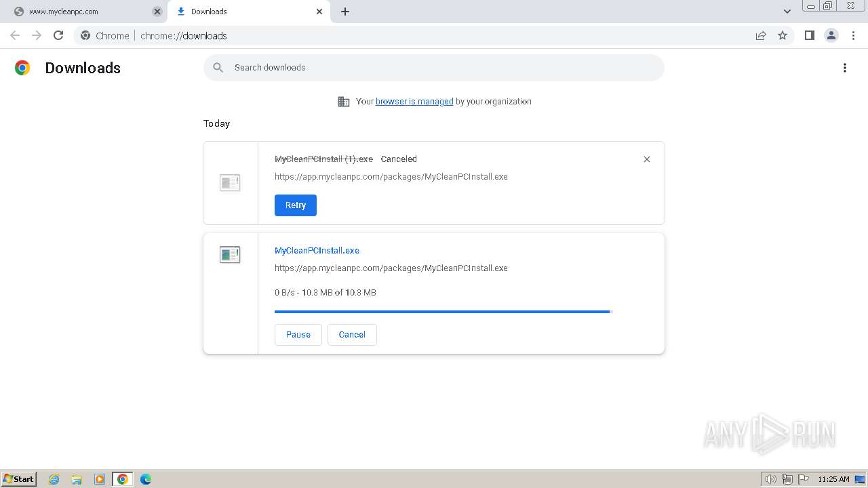Click the search magnifier icon in downloads

pos(218,68)
